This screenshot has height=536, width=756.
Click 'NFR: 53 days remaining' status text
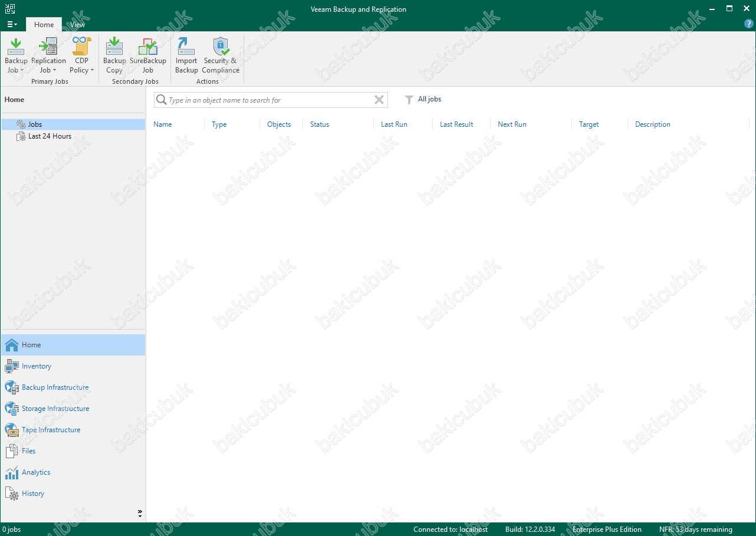click(695, 530)
